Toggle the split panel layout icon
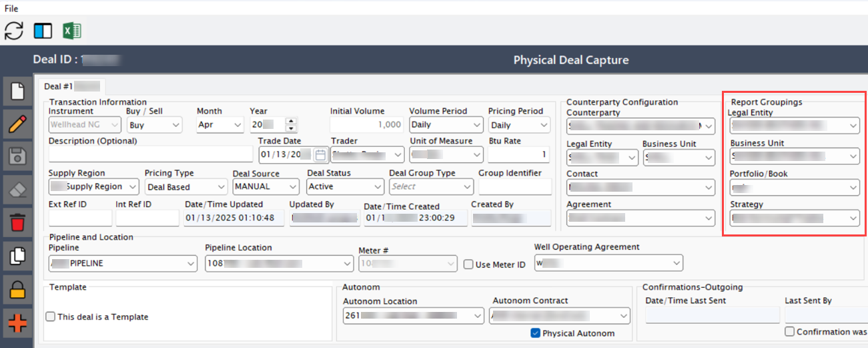868x348 pixels. click(x=43, y=31)
